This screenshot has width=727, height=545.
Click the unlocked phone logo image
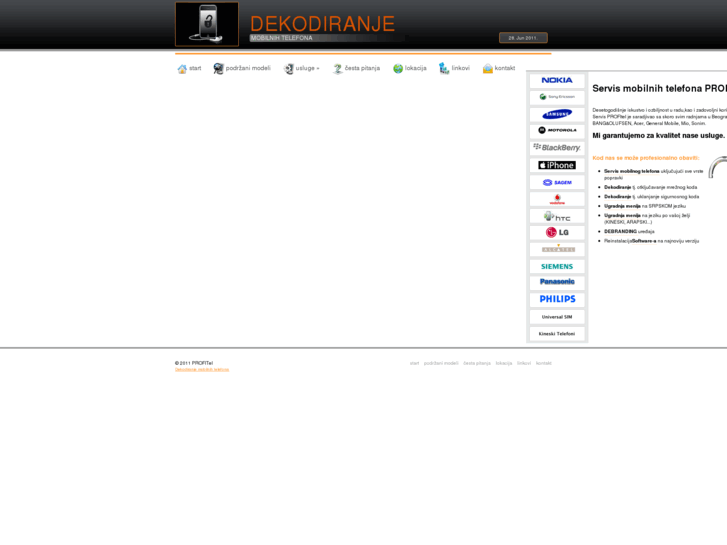coord(207,24)
